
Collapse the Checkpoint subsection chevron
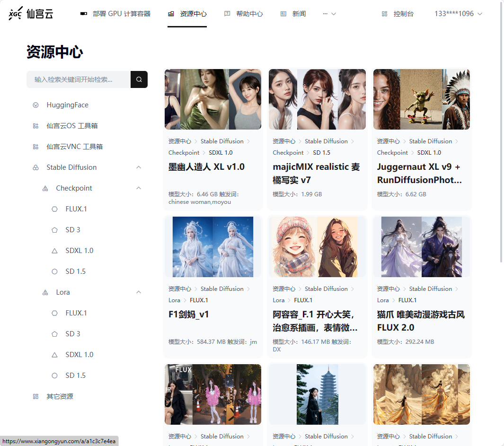click(x=139, y=188)
